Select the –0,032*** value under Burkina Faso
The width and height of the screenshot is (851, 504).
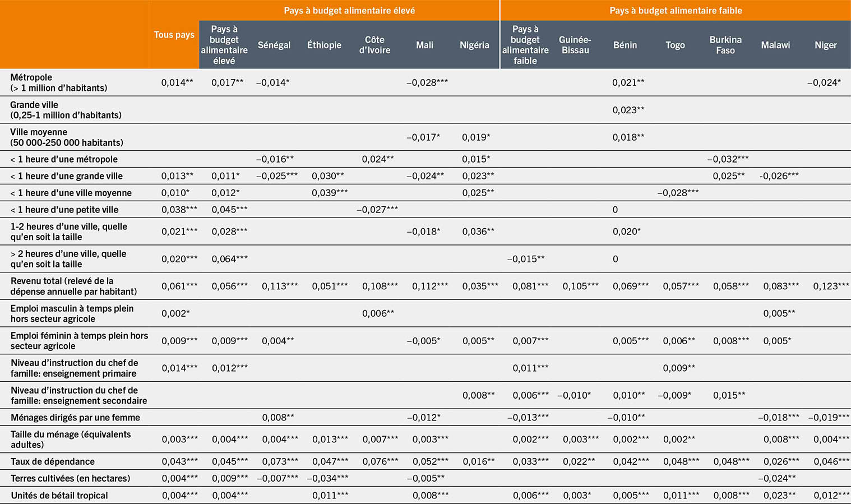point(728,159)
